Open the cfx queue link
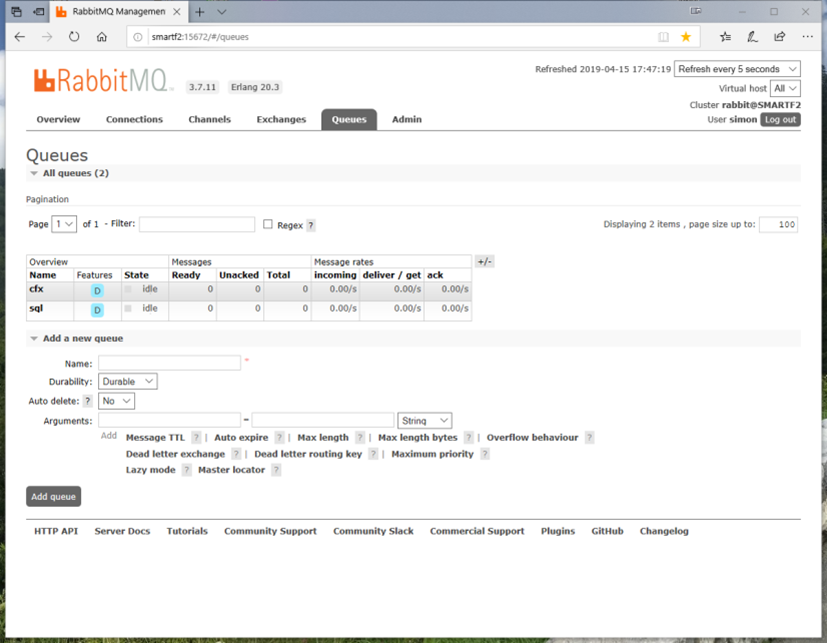The image size is (827, 643). [x=36, y=289]
